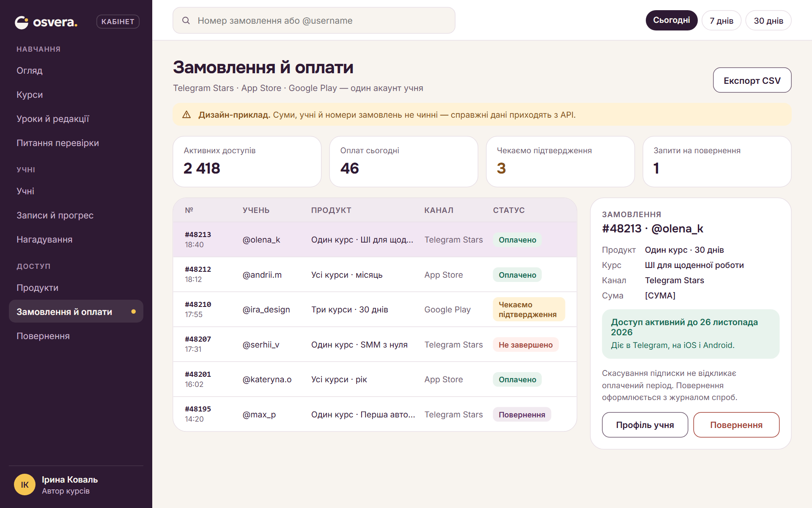Click the search magnifier icon
812x508 pixels.
pos(186,20)
